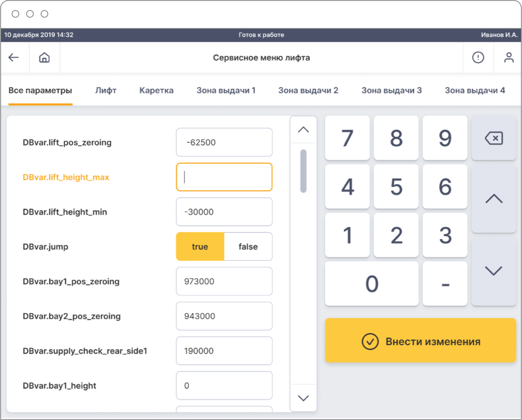This screenshot has width=522, height=420.
Task: Set DBvar.jump to true
Action: click(200, 247)
